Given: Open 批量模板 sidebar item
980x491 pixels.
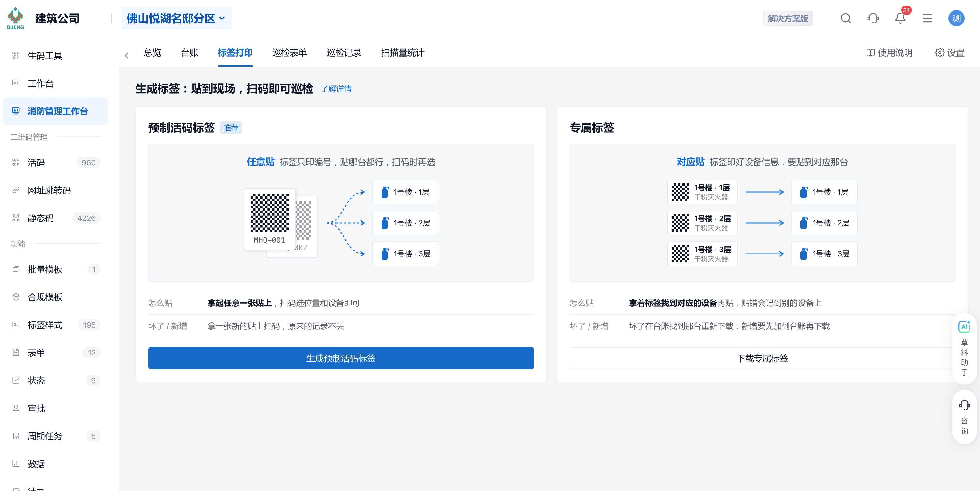Looking at the screenshot, I should coord(56,269).
